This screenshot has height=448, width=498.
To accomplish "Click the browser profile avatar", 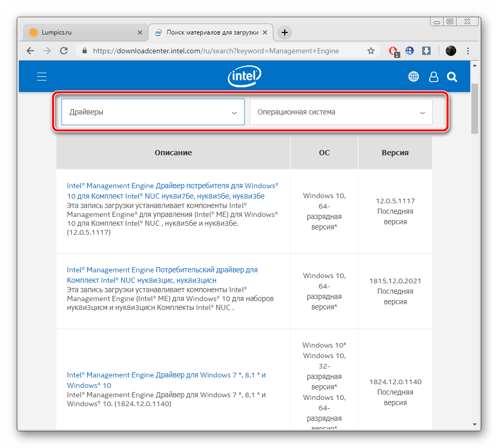I will (450, 51).
